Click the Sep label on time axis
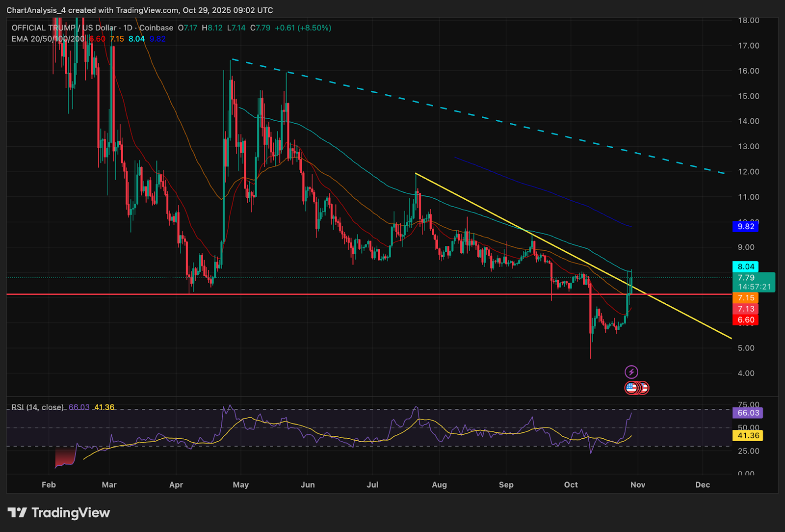The height and width of the screenshot is (532, 785). [x=506, y=485]
